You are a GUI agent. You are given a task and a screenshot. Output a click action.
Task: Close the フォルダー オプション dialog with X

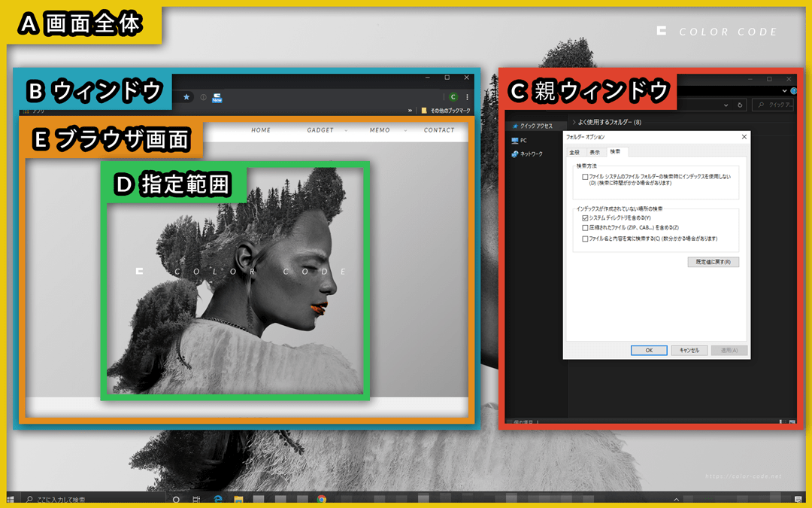coord(744,137)
